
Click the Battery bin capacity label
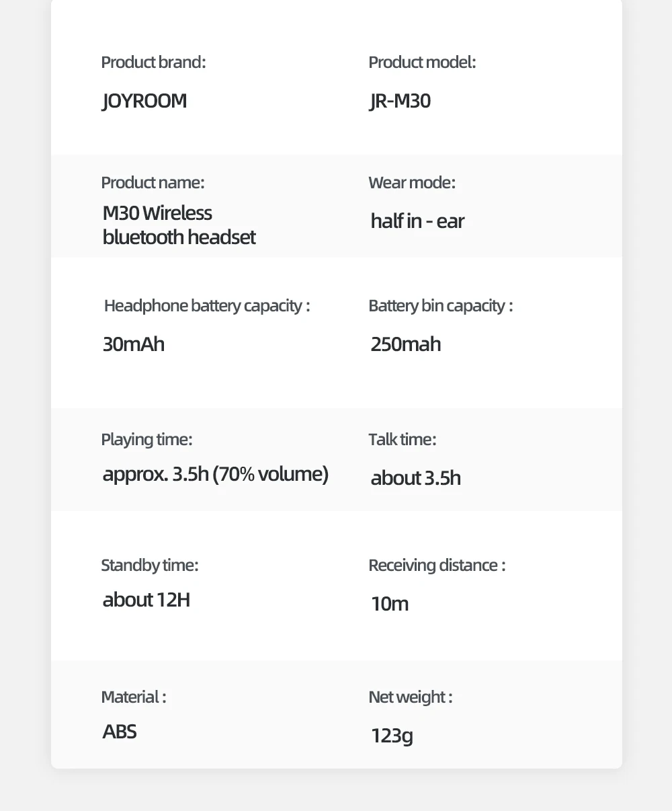pos(440,306)
